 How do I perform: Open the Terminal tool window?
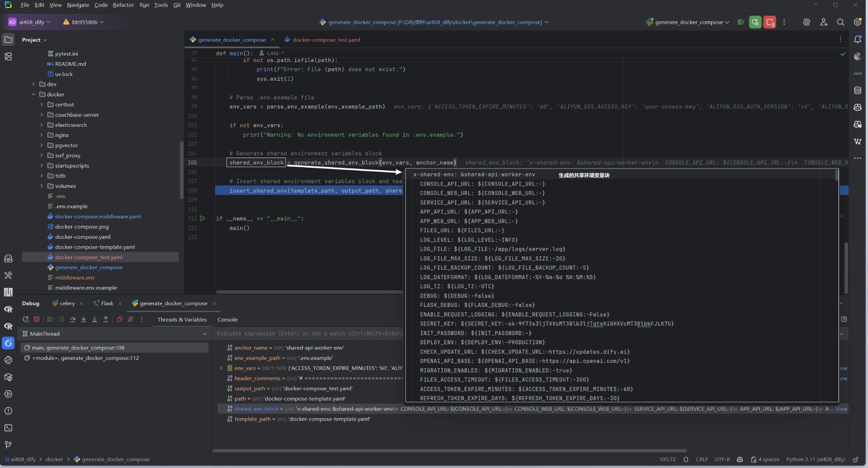[x=8, y=428]
